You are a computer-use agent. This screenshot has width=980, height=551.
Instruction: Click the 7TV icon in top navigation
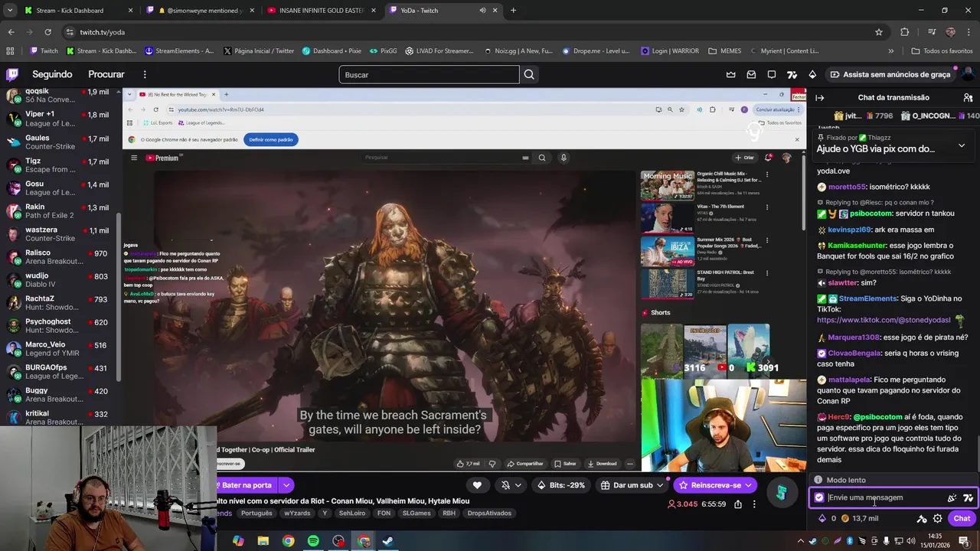click(792, 74)
